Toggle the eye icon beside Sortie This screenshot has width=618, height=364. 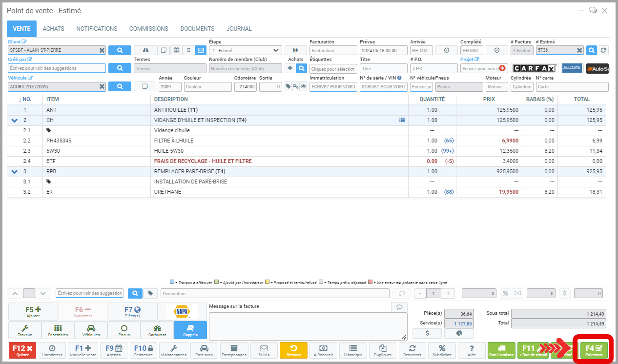[303, 86]
